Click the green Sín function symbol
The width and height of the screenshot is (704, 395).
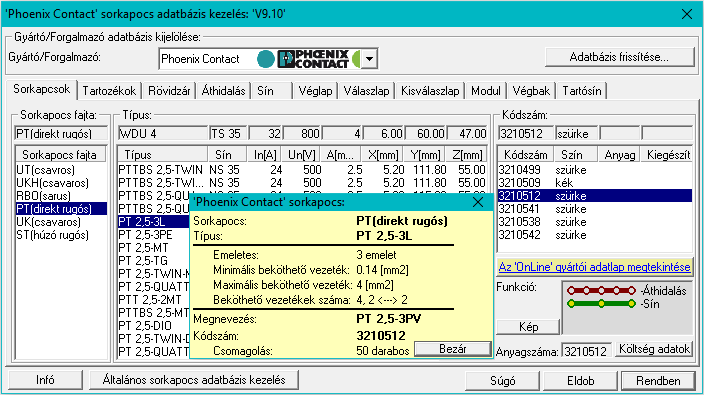point(601,304)
